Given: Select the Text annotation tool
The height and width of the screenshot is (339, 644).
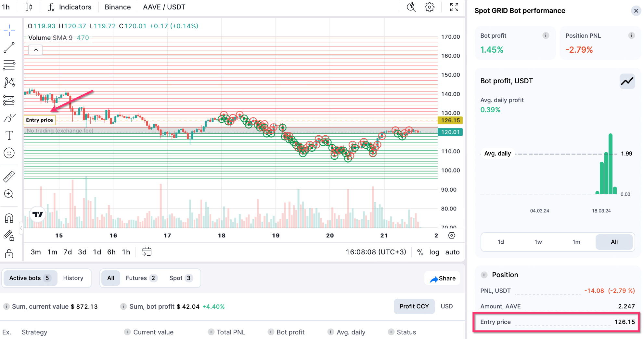Looking at the screenshot, I should 9,135.
